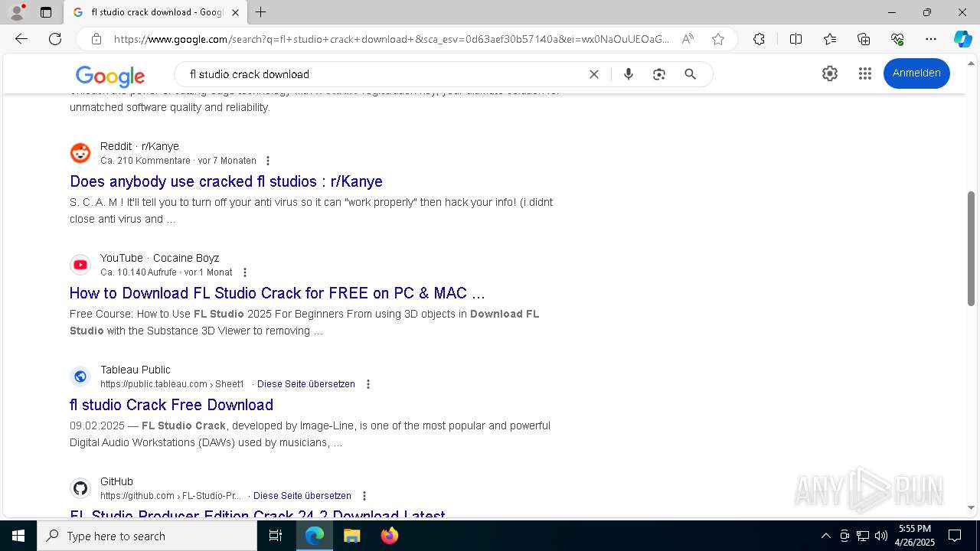Toggle the split screen view
This screenshot has width=980, height=551.
(795, 39)
